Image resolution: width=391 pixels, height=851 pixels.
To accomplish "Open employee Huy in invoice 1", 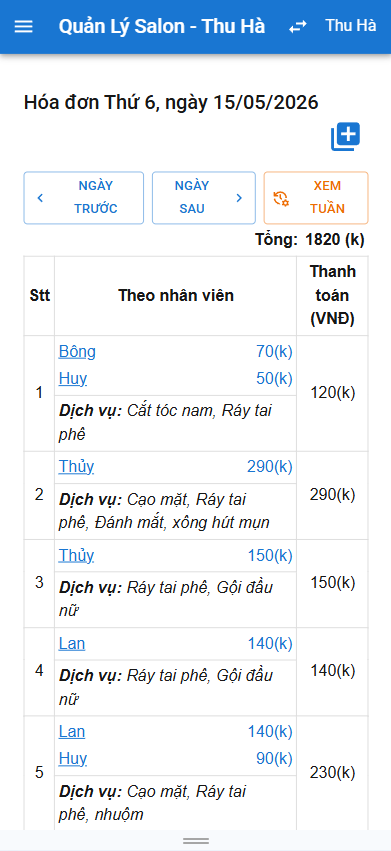I will (x=73, y=378).
